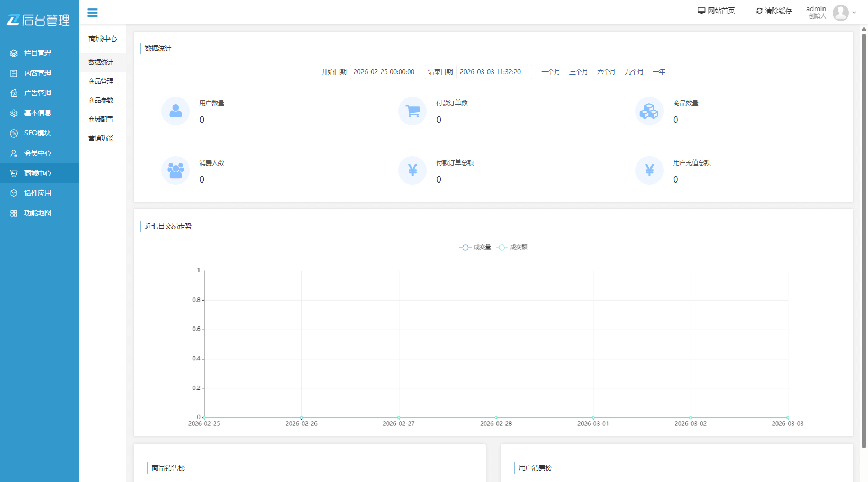The width and height of the screenshot is (868, 482).
Task: Switch to the 数据统计 menu item
Action: point(100,62)
